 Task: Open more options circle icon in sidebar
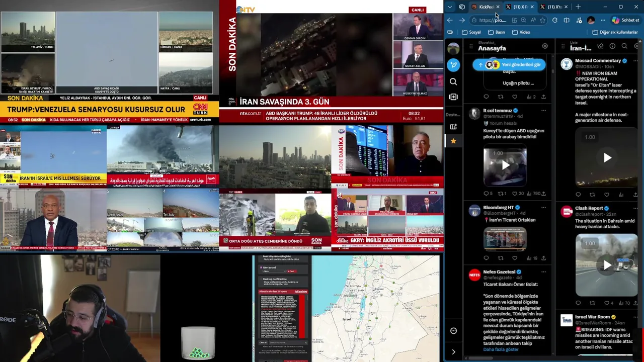453,331
